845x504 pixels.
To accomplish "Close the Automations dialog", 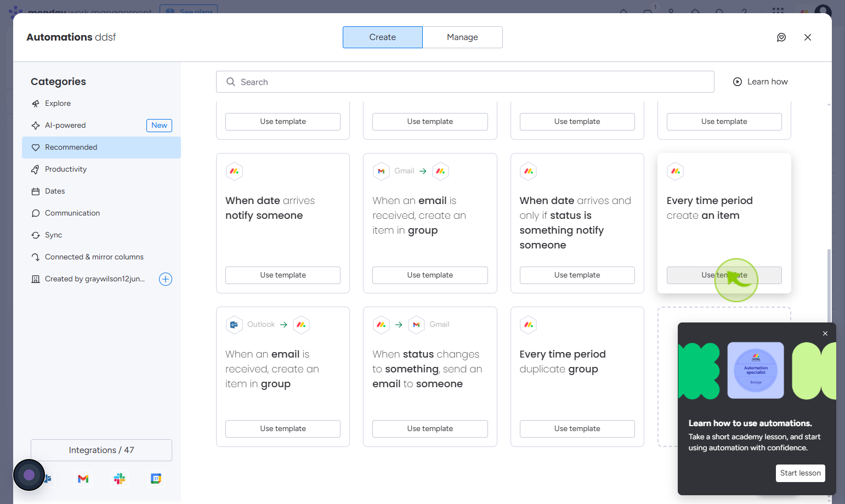I will pos(808,37).
